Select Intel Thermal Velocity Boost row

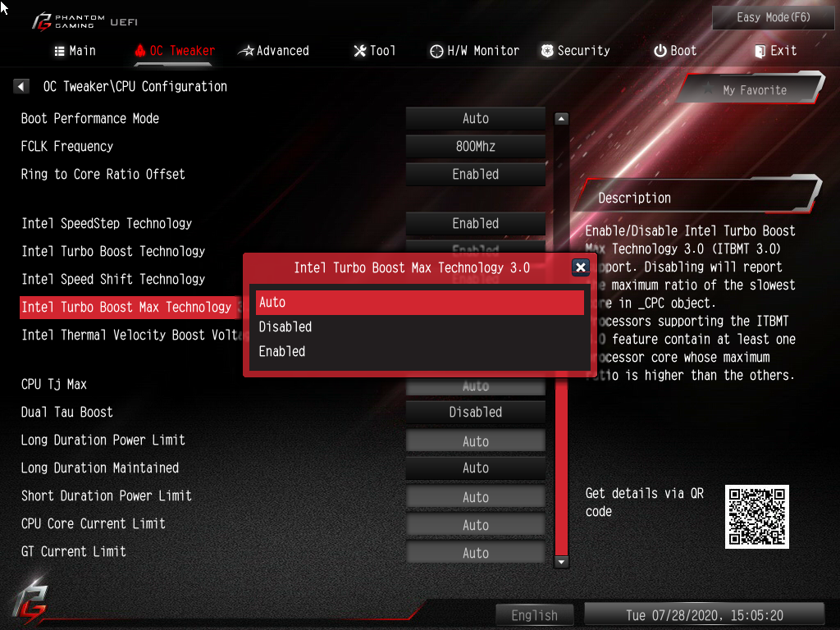[131, 335]
